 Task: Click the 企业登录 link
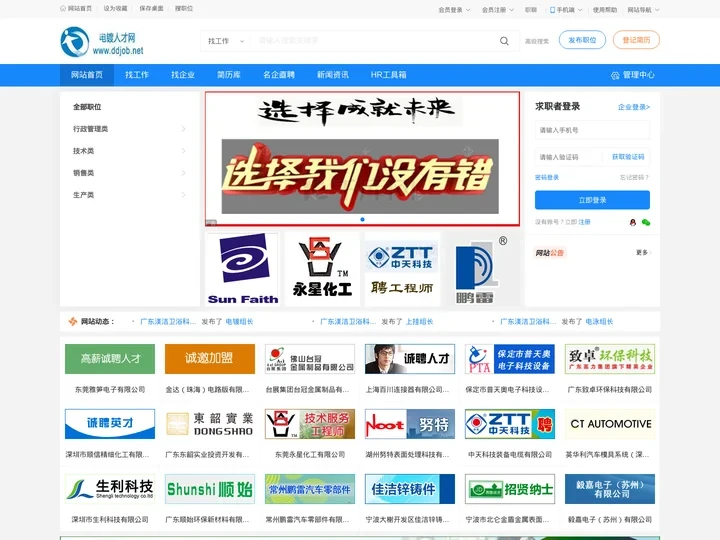pos(634,107)
